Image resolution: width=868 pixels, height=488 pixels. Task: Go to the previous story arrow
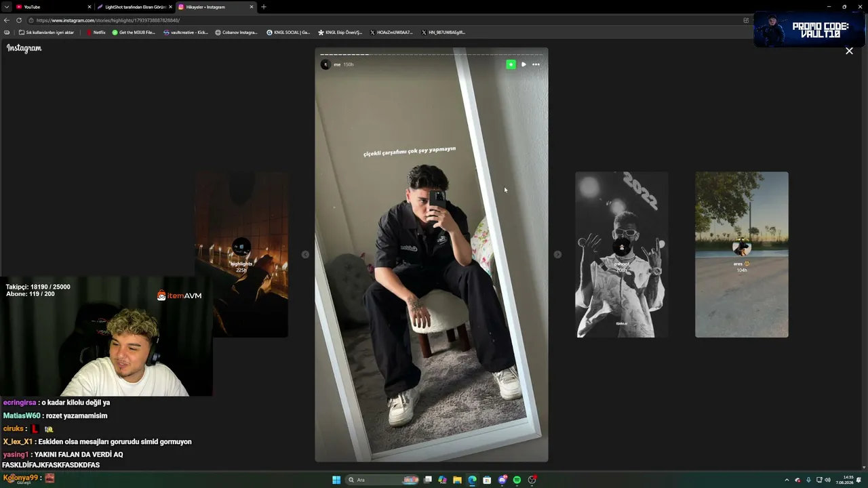[305, 254]
